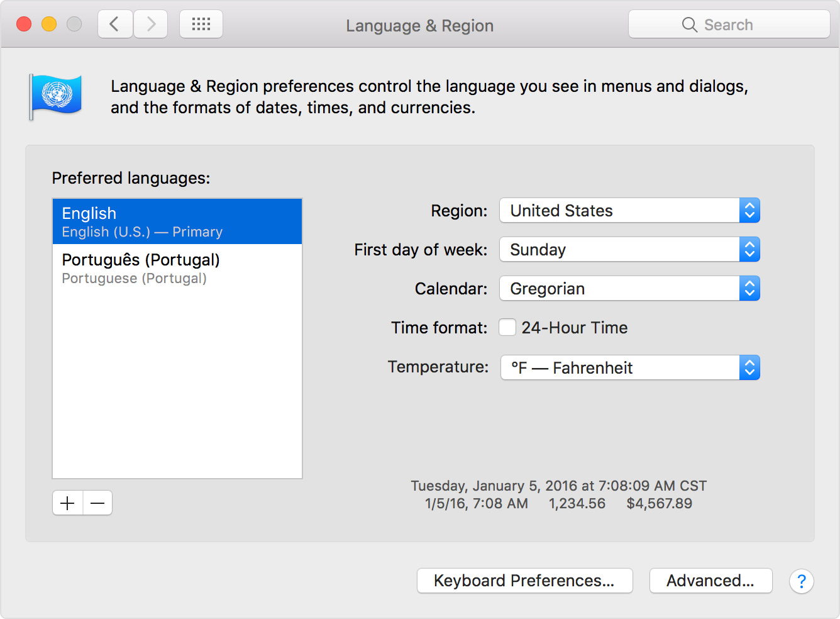840x619 pixels.
Task: Click the plus button to add language
Action: click(x=67, y=503)
